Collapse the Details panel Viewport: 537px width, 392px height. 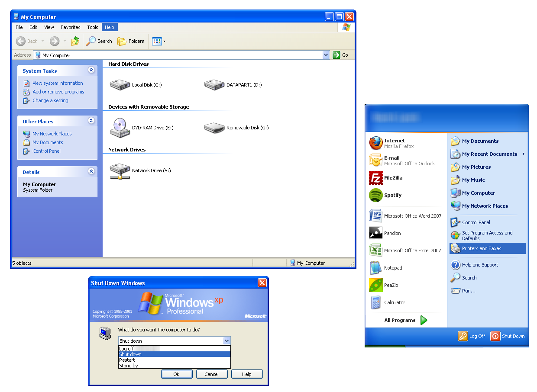[91, 171]
